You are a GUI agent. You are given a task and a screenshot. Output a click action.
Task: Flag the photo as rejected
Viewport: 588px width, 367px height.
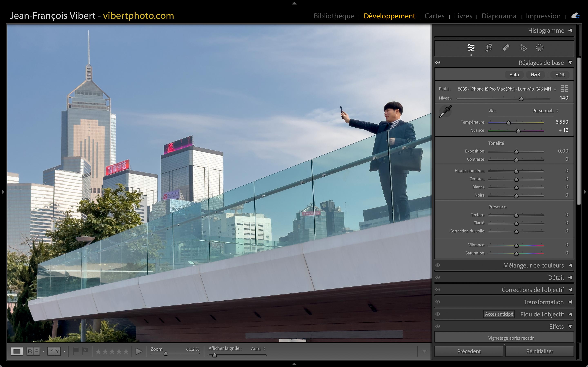[x=85, y=351]
